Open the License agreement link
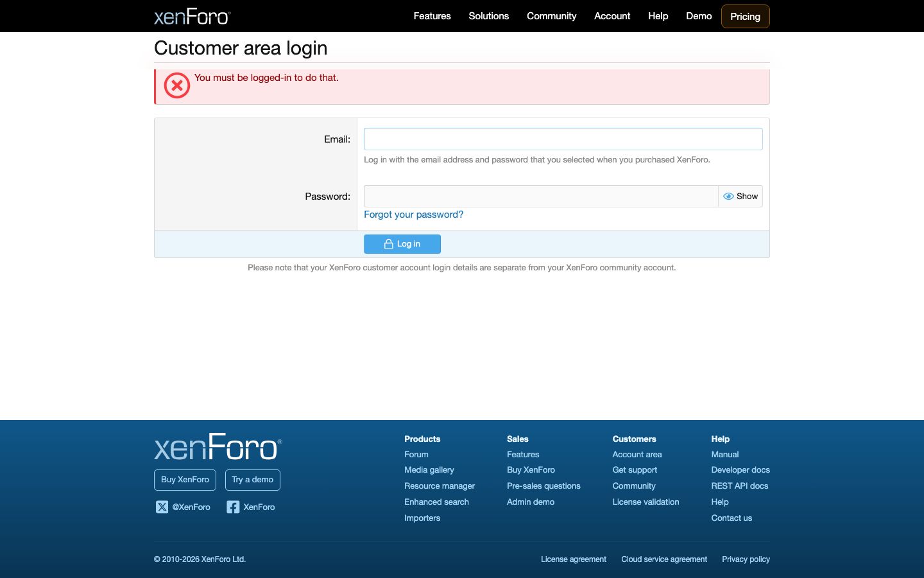924x578 pixels. pyautogui.click(x=574, y=559)
